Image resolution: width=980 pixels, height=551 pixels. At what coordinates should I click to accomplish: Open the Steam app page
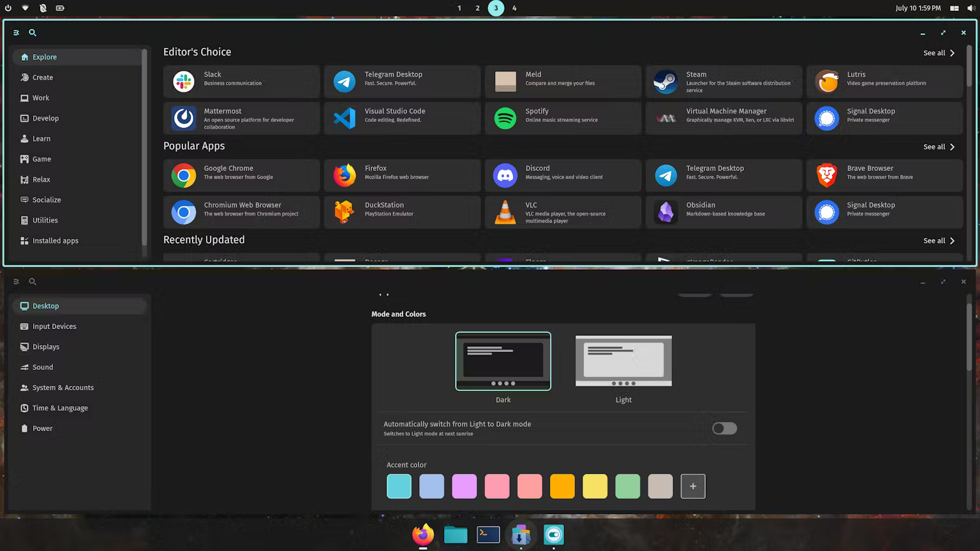723,81
